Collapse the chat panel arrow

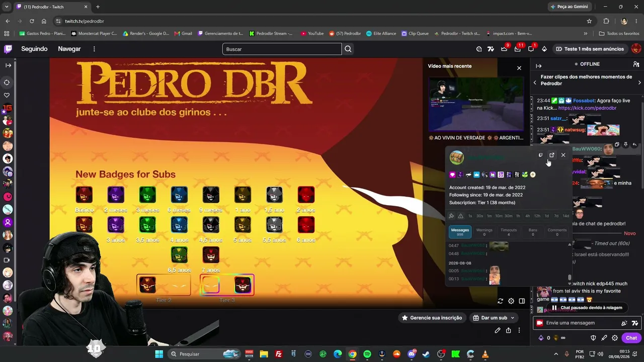coord(539,66)
